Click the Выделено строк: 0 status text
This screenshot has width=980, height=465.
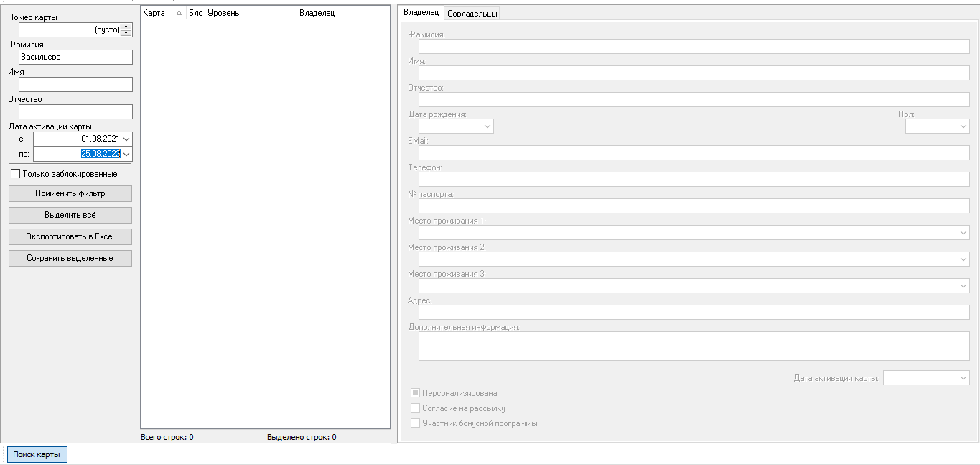coord(302,437)
